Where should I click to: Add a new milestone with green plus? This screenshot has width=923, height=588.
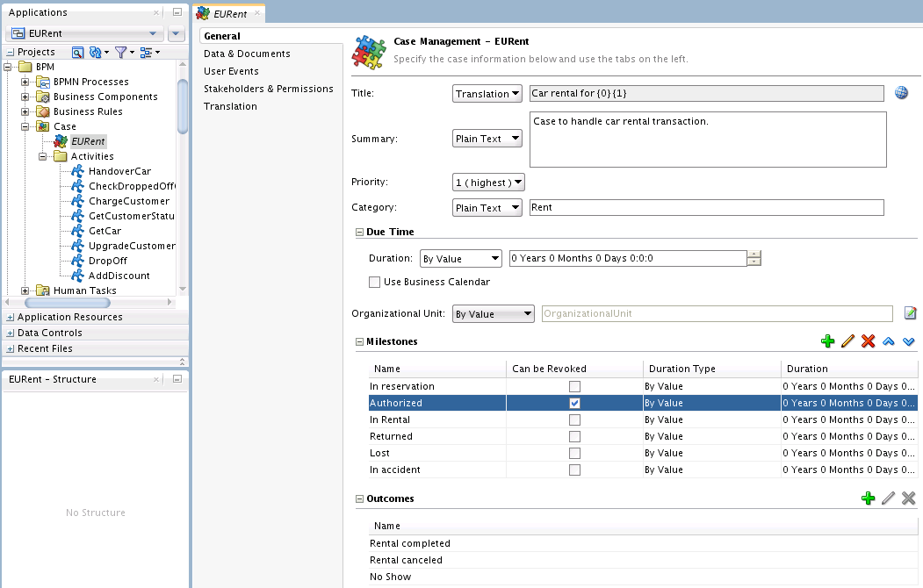coord(827,341)
